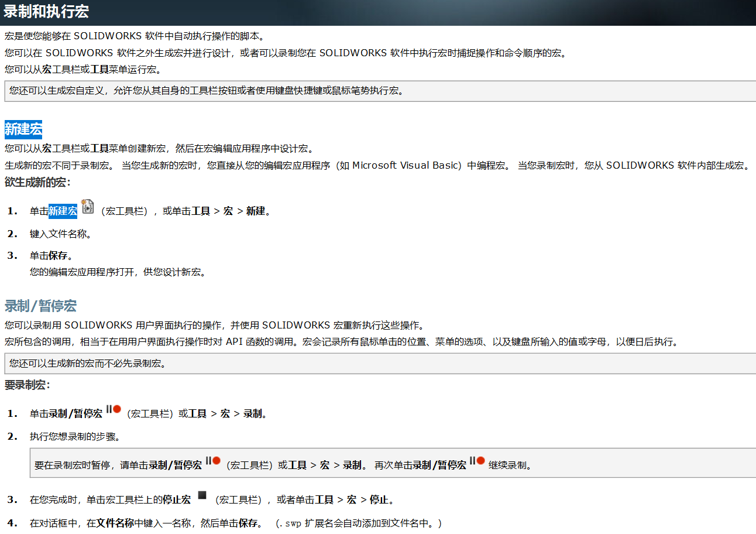Click bold "保存" in step "单击保存。"

58,256
